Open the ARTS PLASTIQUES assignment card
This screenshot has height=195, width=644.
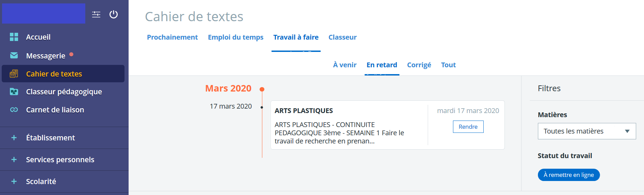click(x=387, y=125)
